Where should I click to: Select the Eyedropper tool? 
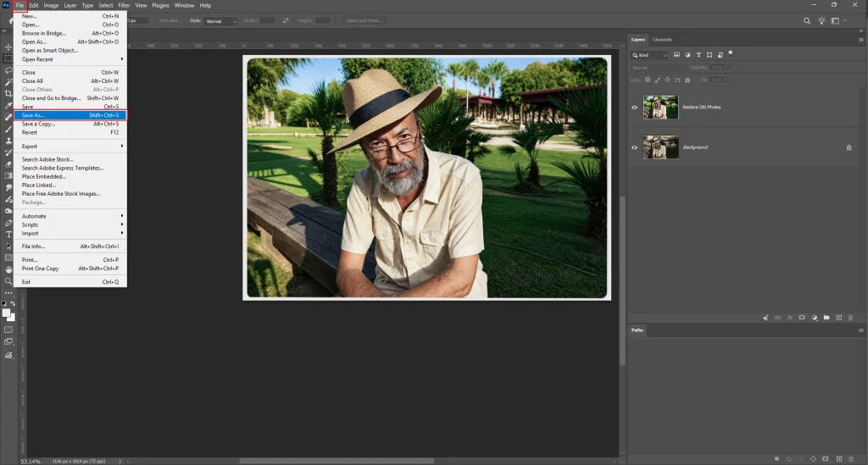[x=8, y=105]
